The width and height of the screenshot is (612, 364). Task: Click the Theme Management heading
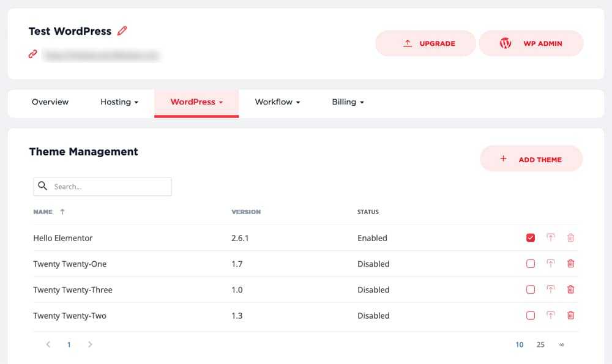click(x=83, y=152)
